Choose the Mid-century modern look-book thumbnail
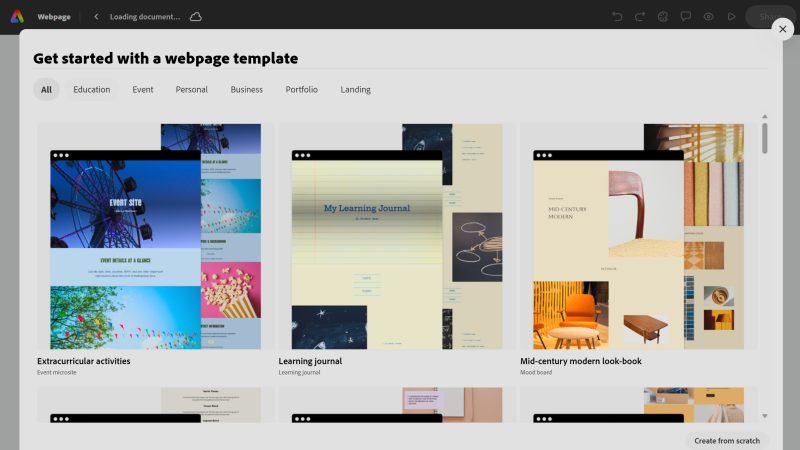 pos(639,236)
